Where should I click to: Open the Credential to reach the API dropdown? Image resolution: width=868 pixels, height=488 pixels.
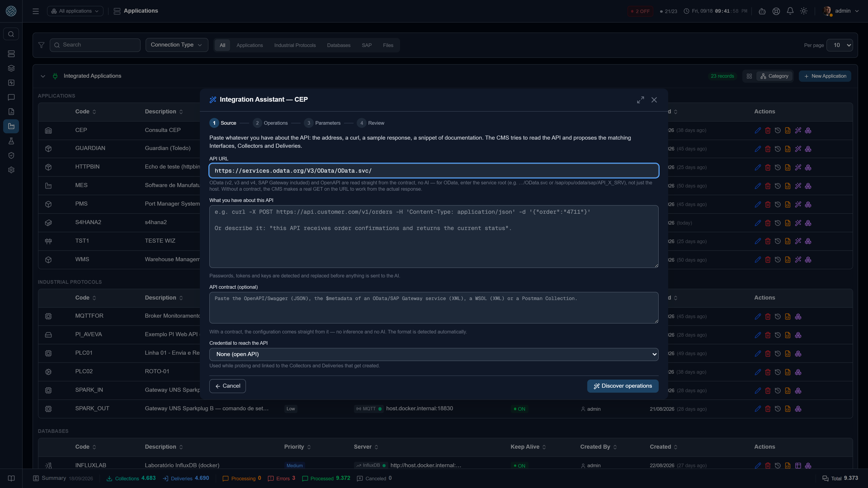pyautogui.click(x=434, y=354)
